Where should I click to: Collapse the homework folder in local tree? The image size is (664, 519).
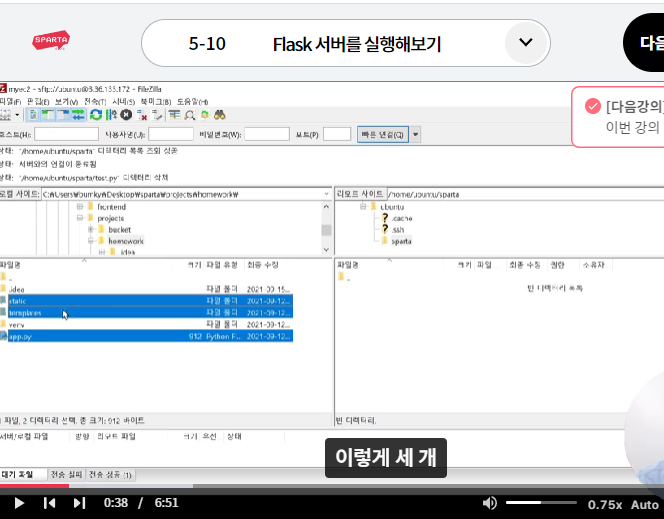pos(91,241)
